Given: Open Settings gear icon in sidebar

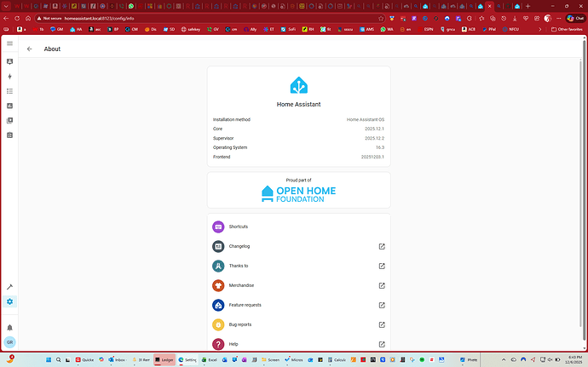Looking at the screenshot, I should pyautogui.click(x=9, y=301).
